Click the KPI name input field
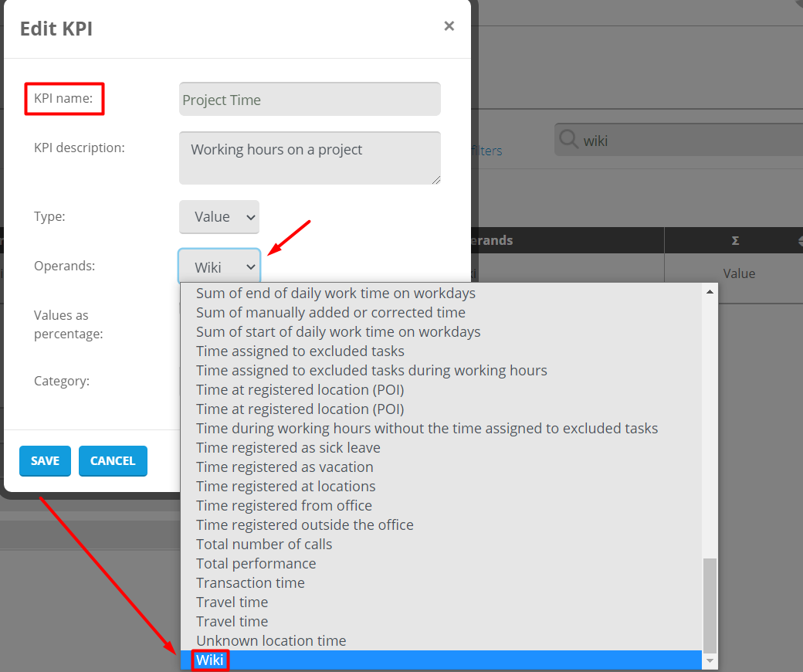Image resolution: width=803 pixels, height=672 pixels. click(310, 100)
